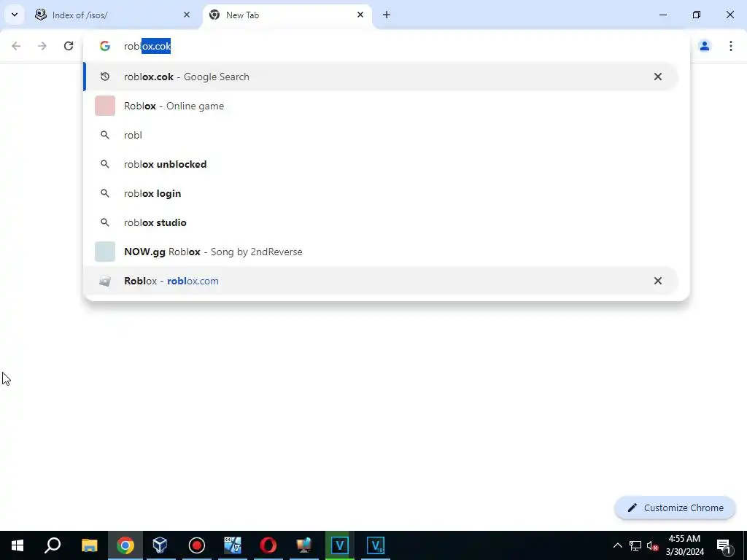This screenshot has height=560, width=747.
Task: Remove roblox.cok suggestion from history
Action: 657,77
